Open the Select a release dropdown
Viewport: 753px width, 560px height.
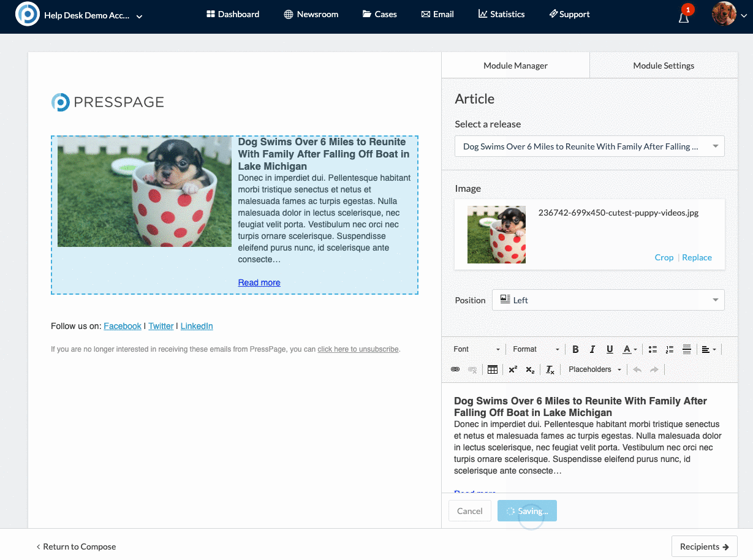pyautogui.click(x=589, y=146)
